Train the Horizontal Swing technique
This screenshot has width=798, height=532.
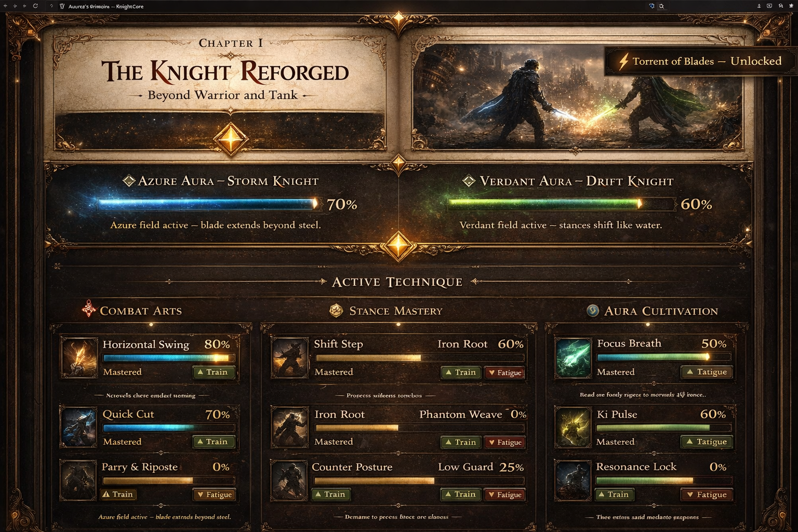[x=214, y=372]
